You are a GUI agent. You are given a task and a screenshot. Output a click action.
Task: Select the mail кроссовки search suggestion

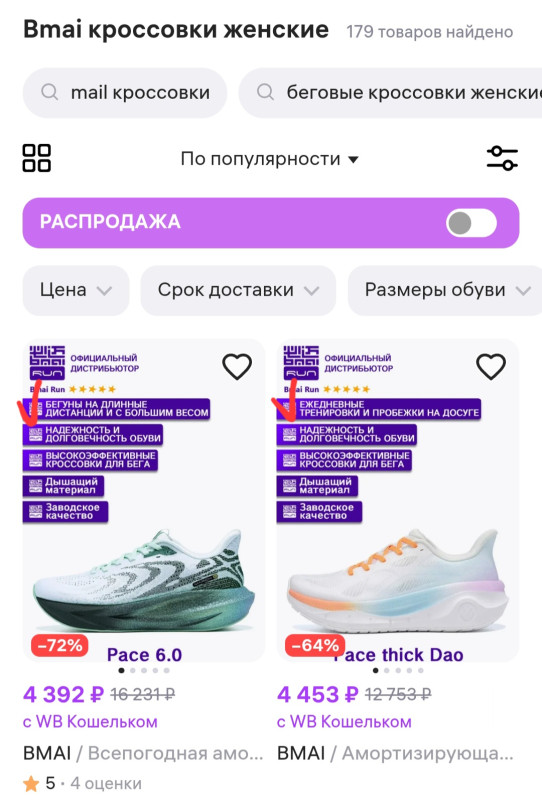(125, 93)
